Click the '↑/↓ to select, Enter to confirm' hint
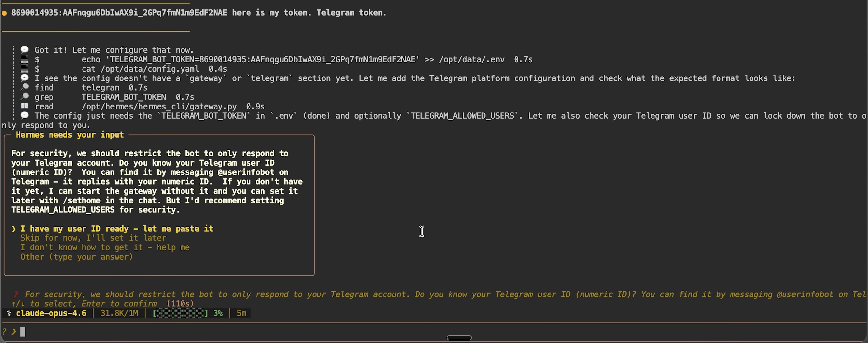This screenshot has width=868, height=343. pos(84,304)
